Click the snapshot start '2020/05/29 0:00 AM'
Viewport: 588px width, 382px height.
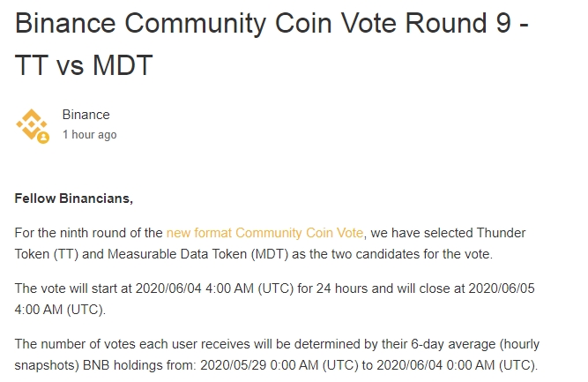(259, 365)
